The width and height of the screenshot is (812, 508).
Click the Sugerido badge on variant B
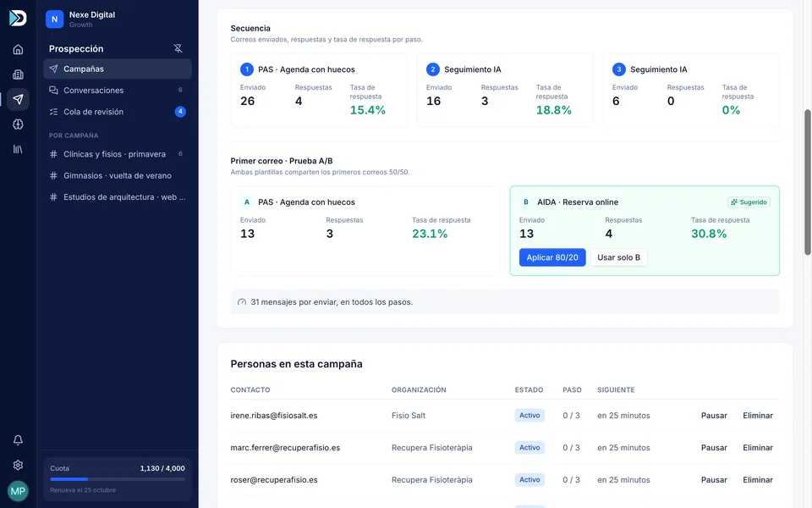749,202
